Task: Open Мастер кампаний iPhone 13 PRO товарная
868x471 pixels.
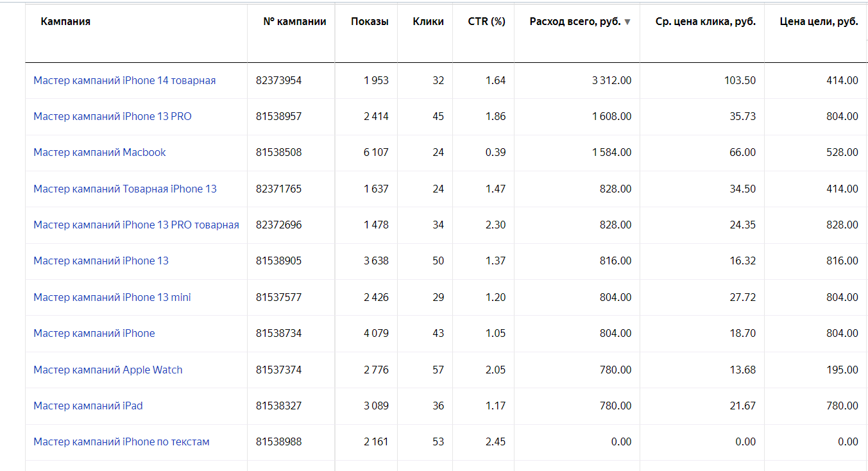Action: pos(136,225)
